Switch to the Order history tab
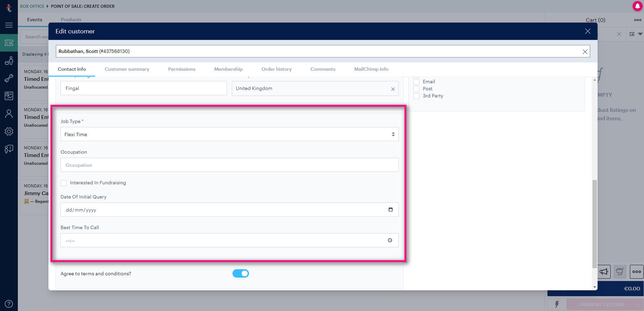This screenshot has height=311, width=644. (x=277, y=69)
